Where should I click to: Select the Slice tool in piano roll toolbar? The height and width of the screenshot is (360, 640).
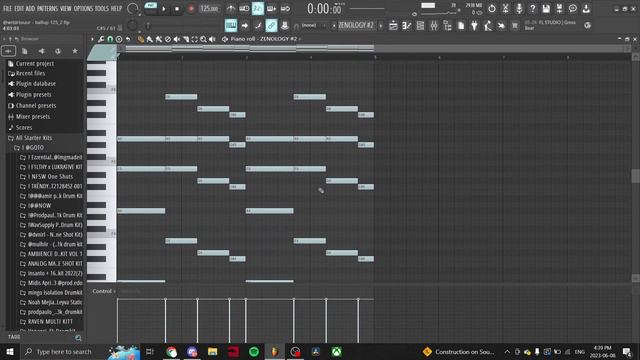coord(186,39)
